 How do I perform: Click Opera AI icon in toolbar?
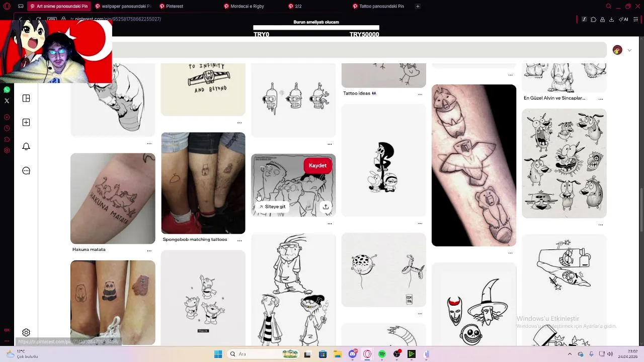(624, 20)
